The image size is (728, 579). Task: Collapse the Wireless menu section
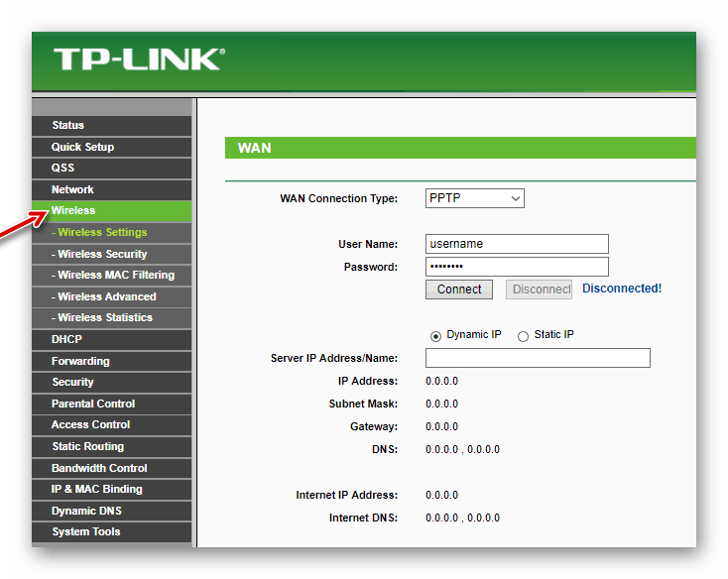(x=111, y=210)
